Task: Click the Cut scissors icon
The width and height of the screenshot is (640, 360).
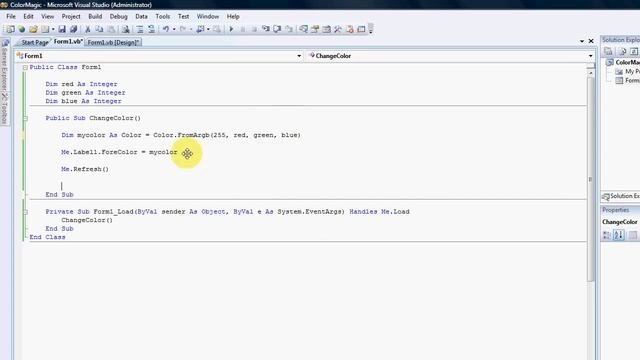Action: click(87, 29)
